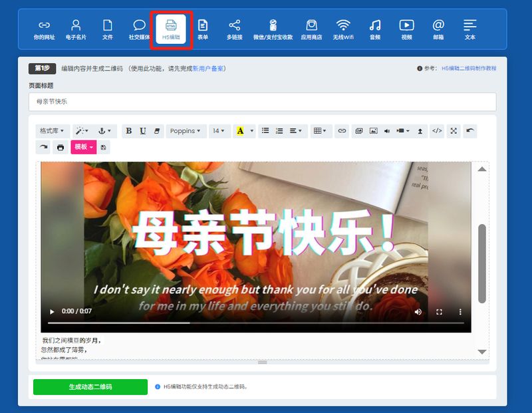
Task: Open the font size 14 dropdown
Action: pyautogui.click(x=219, y=131)
